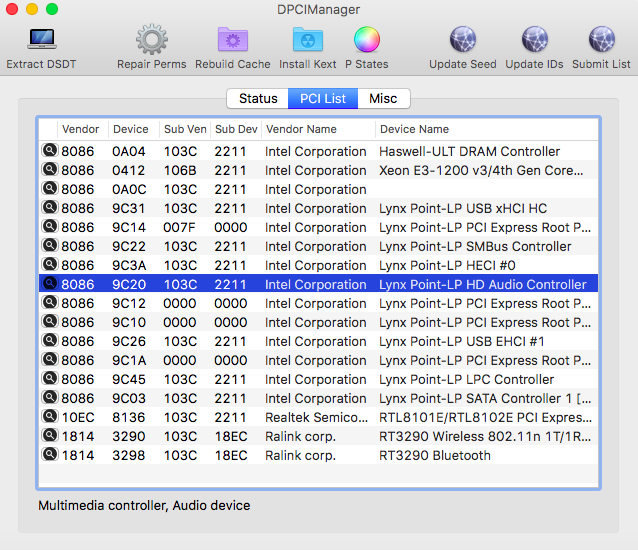The image size is (638, 550).
Task: Open the Install Kext tool
Action: click(307, 41)
